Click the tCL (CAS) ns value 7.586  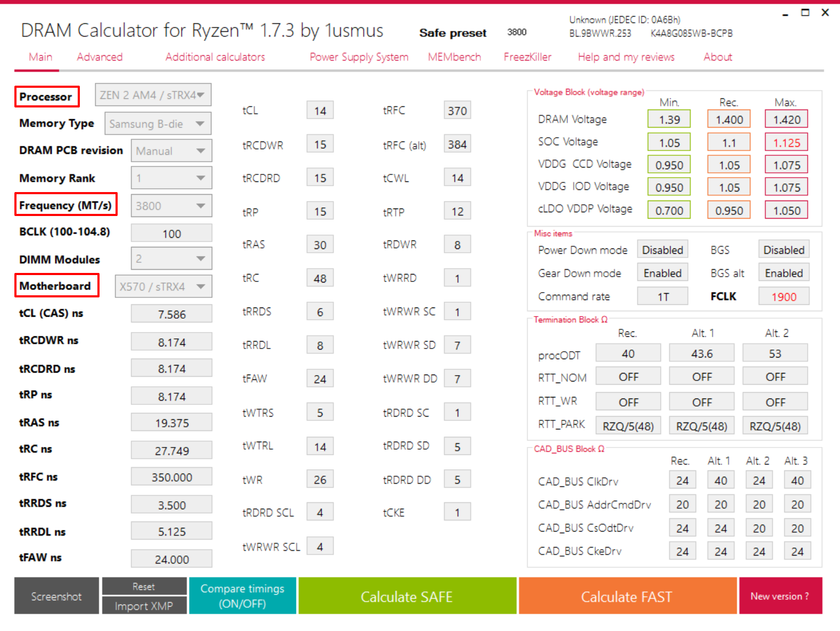171,314
